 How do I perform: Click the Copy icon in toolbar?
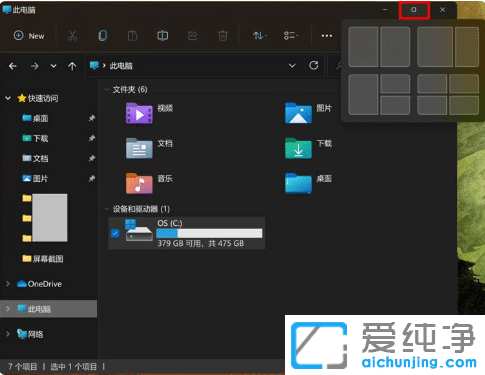click(x=103, y=36)
